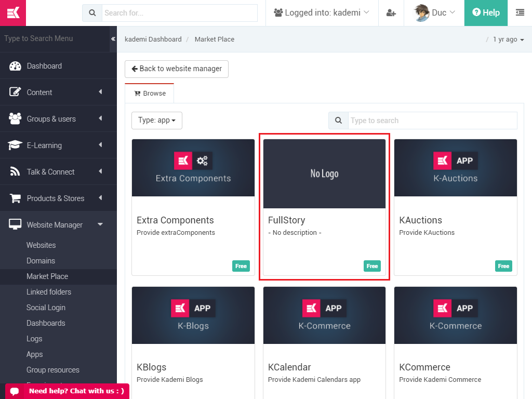This screenshot has height=399, width=532.
Task: Click the Extra Components banner image
Action: (193, 168)
